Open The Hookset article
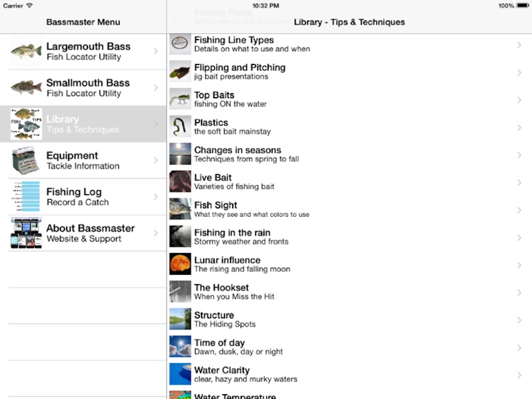Viewport: 532px width, 399px height. (x=350, y=292)
